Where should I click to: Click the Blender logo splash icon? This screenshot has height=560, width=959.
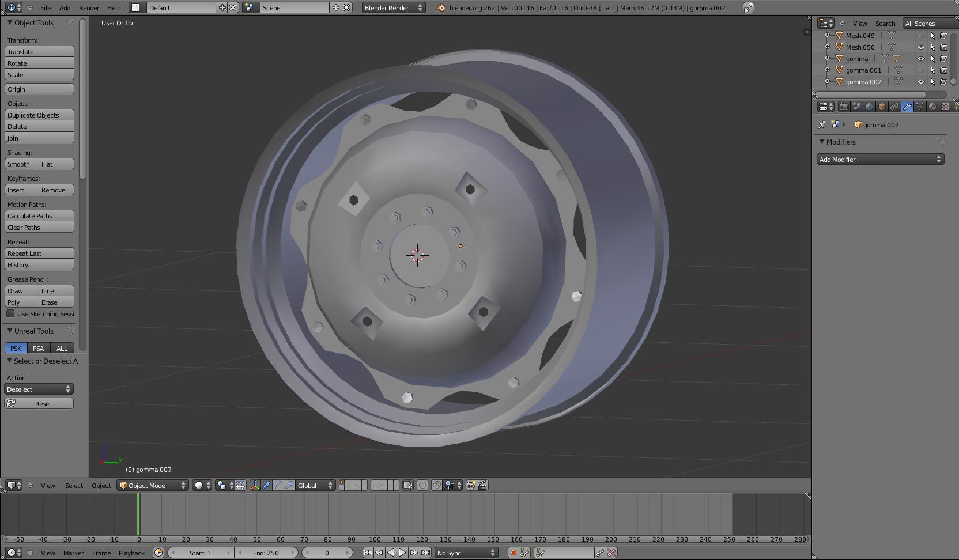click(x=441, y=7)
